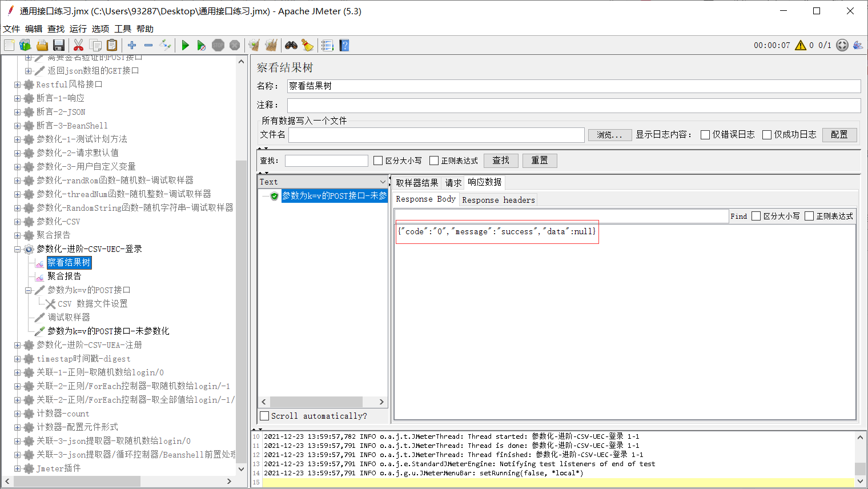Expand the Restful风格接口 node
The width and height of the screenshot is (868, 489).
[x=17, y=85]
